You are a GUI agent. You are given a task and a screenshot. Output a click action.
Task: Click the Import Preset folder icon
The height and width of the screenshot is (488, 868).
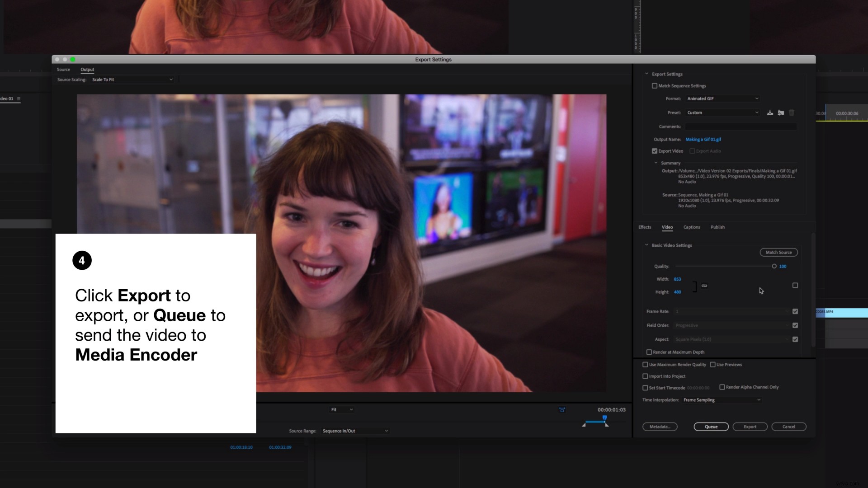[x=781, y=113]
